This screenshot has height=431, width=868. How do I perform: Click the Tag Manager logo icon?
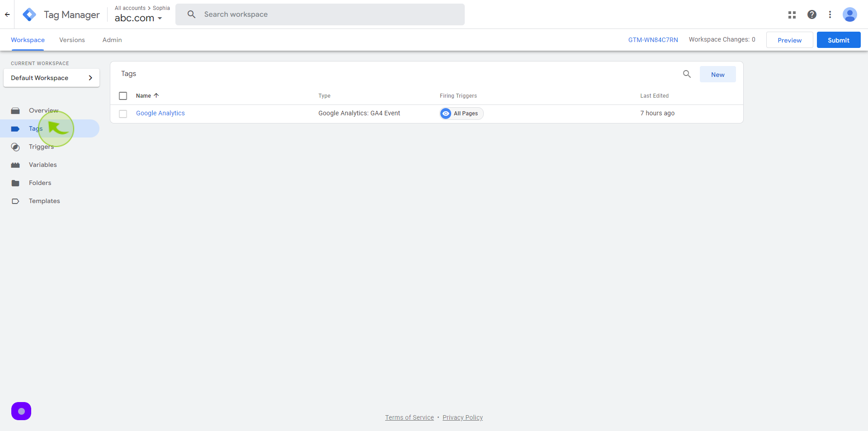(x=29, y=14)
